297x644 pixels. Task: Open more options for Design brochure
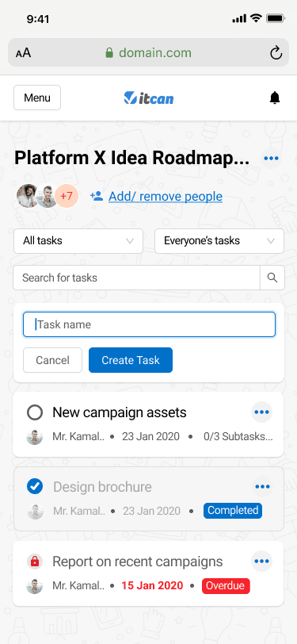[262, 487]
